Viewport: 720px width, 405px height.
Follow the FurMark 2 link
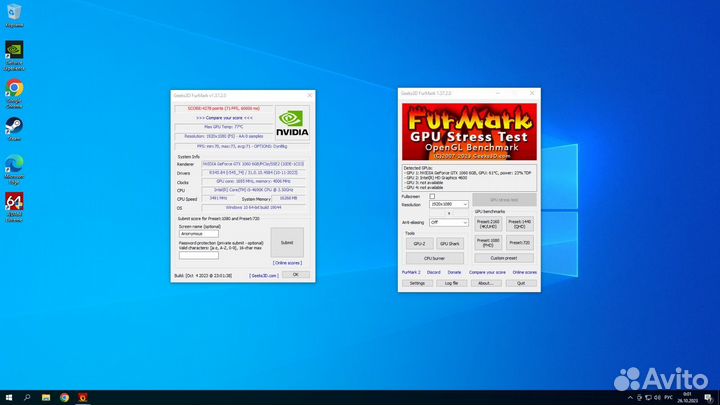click(x=411, y=272)
